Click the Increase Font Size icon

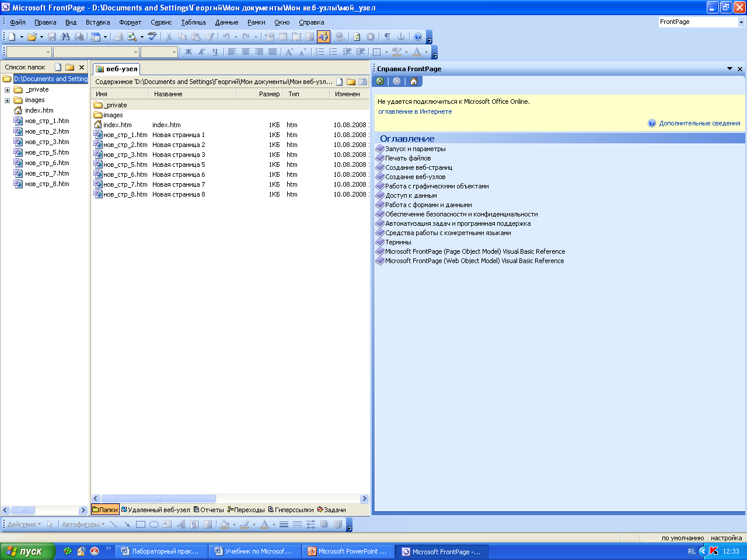click(289, 52)
